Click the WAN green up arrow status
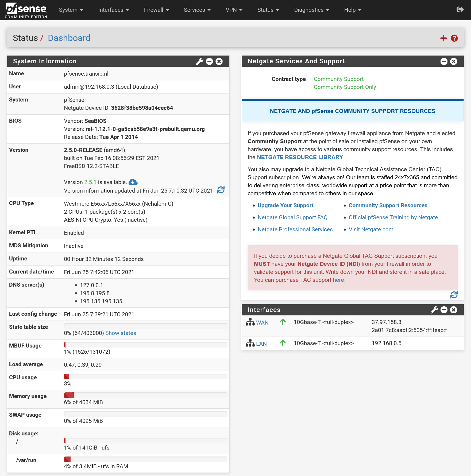Image resolution: width=471 pixels, height=476 pixels. pos(283,322)
